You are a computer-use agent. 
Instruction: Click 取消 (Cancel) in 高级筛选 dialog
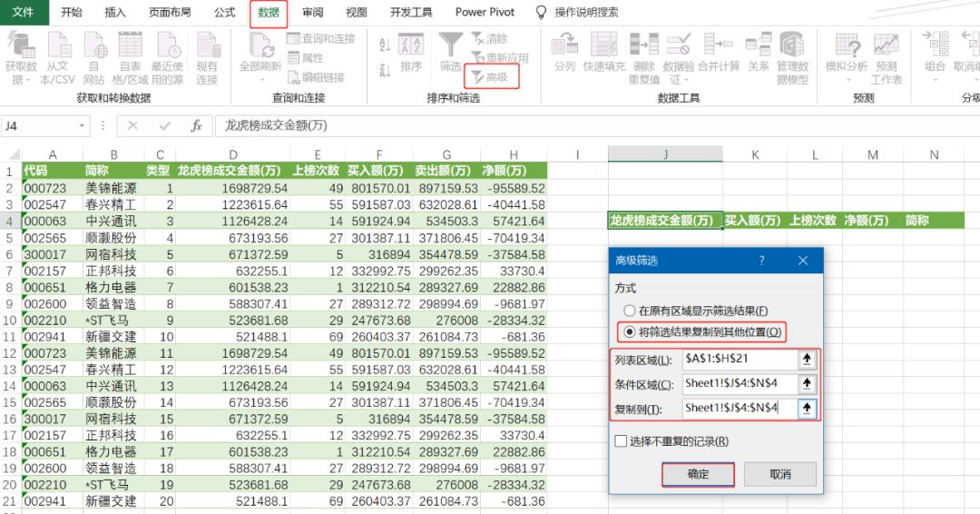780,475
